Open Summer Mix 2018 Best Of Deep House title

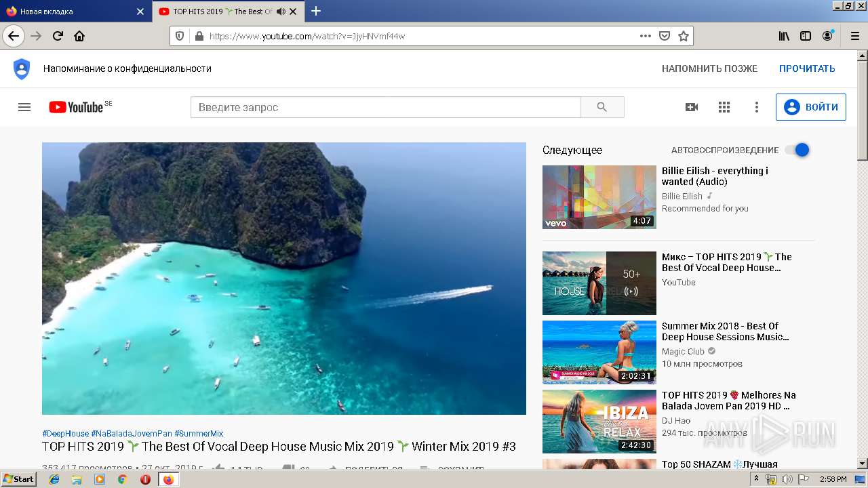(726, 331)
